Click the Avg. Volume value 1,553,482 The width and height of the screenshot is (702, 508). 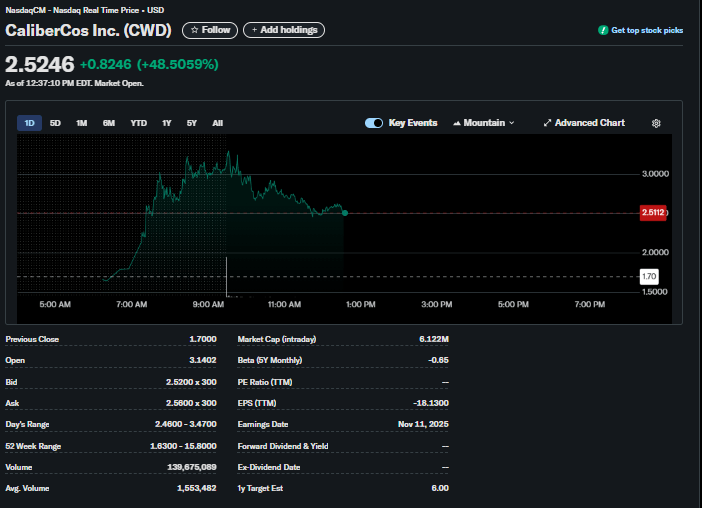point(197,488)
